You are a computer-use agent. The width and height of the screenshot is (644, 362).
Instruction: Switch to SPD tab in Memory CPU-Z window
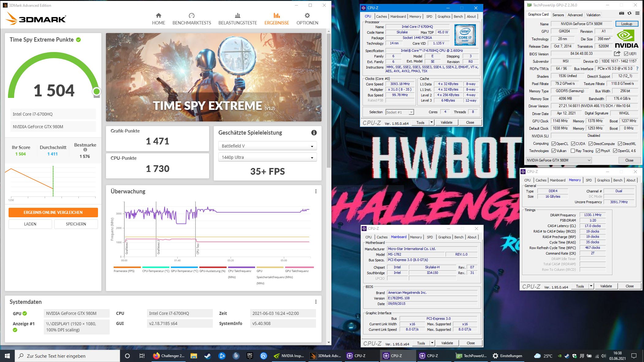point(589,180)
